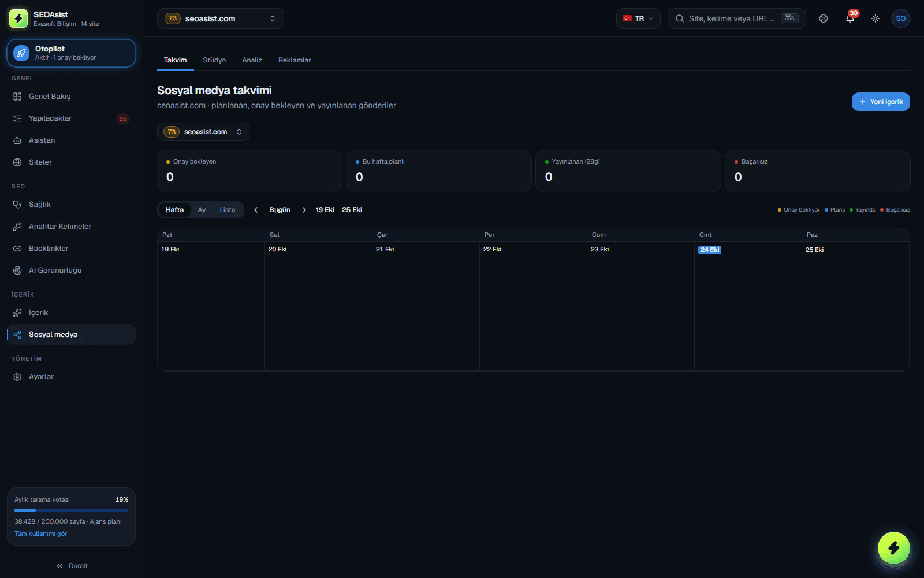Go to previous week chevron
This screenshot has width=924, height=578.
[256, 210]
